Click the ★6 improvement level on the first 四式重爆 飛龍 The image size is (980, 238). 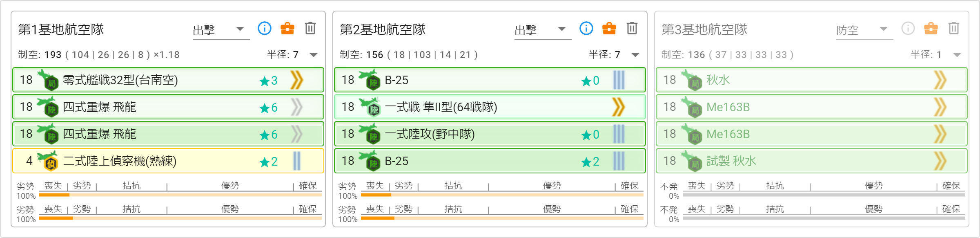coord(269,108)
